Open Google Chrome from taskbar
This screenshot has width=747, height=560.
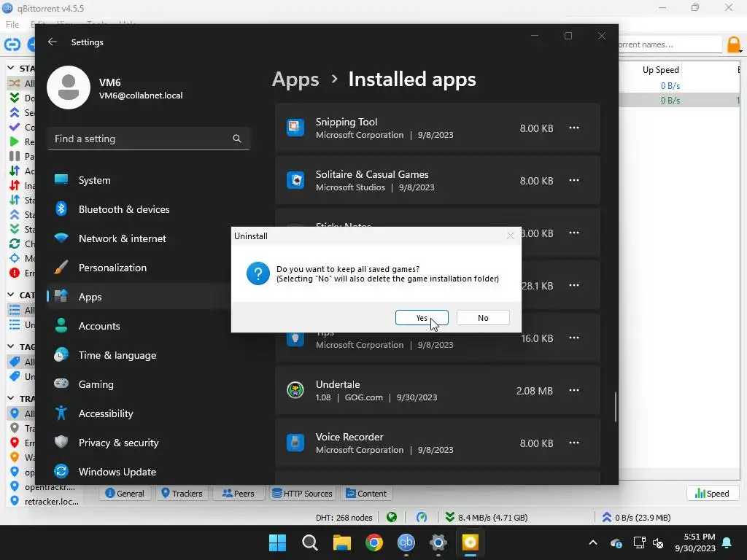374,542
